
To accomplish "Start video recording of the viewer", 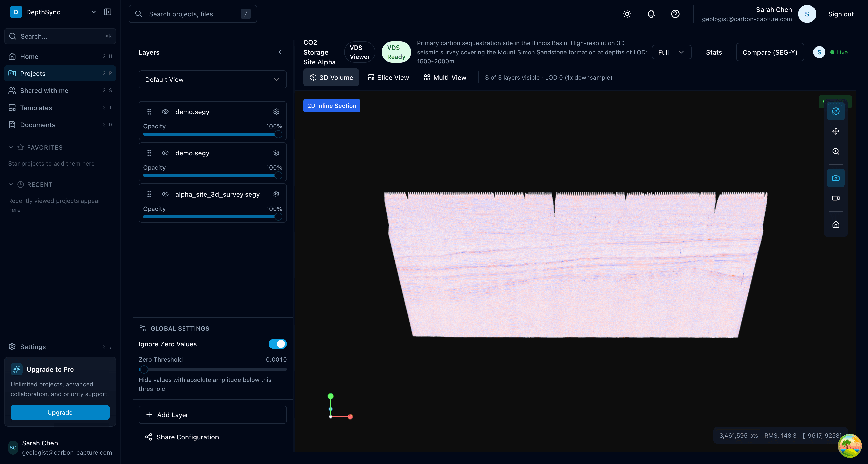I will (x=836, y=198).
